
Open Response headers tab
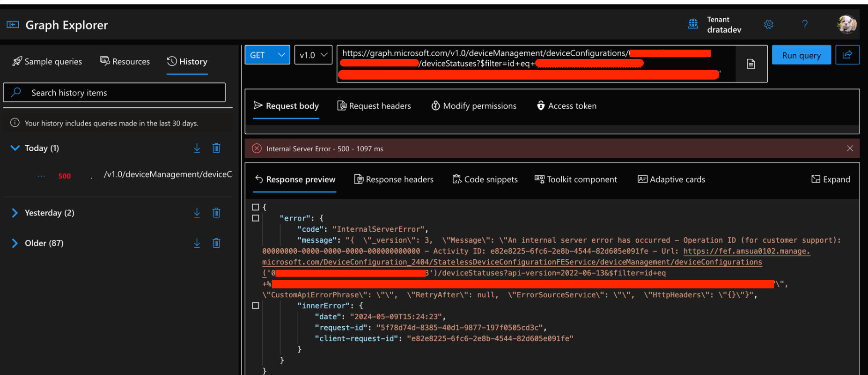pos(394,179)
